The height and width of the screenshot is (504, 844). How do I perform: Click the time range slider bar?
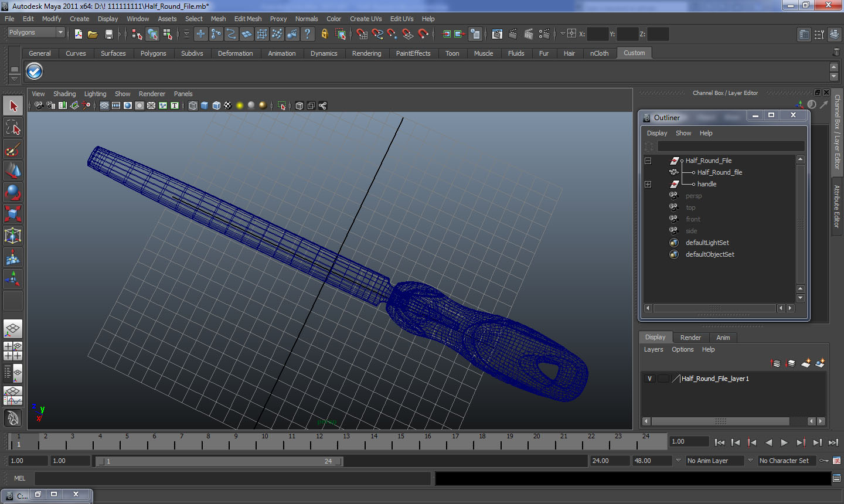click(x=220, y=461)
